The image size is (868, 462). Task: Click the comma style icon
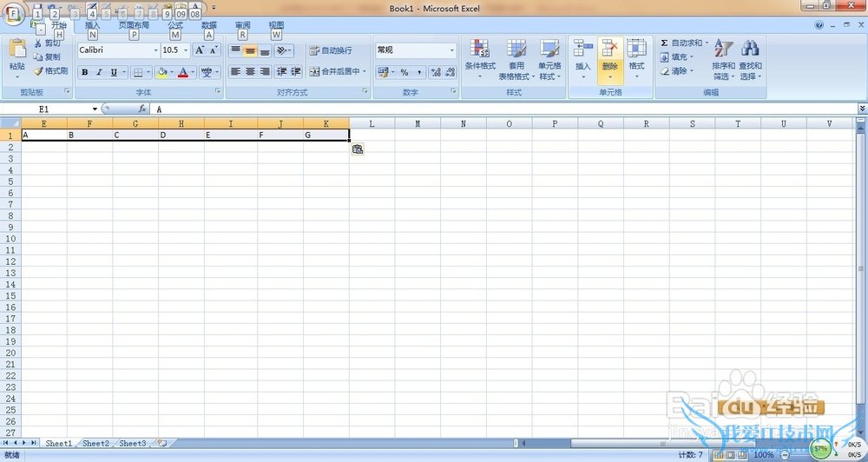(x=419, y=72)
